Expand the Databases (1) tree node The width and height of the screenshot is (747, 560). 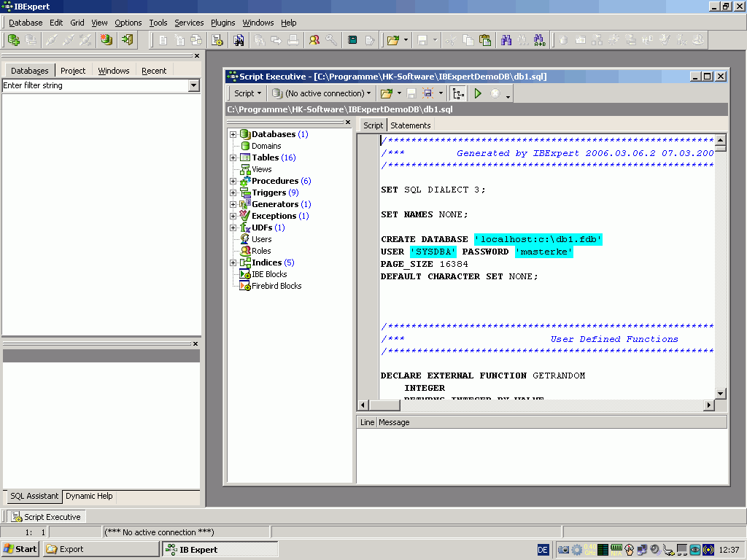(233, 134)
